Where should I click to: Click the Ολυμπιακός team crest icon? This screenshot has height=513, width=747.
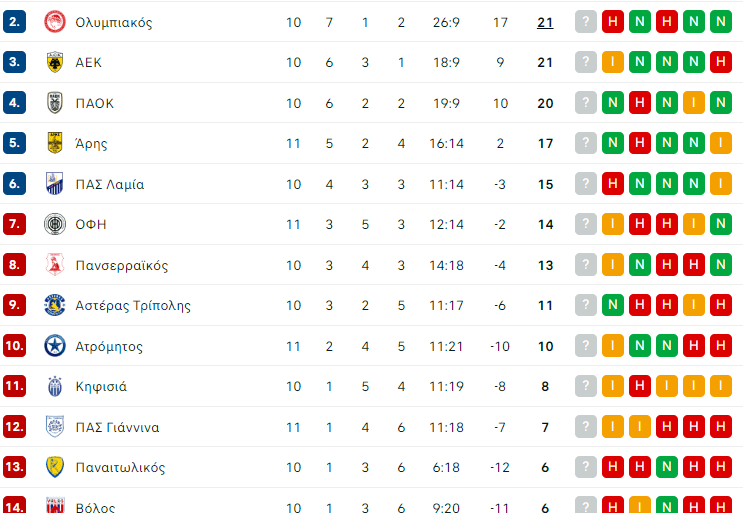(x=54, y=22)
